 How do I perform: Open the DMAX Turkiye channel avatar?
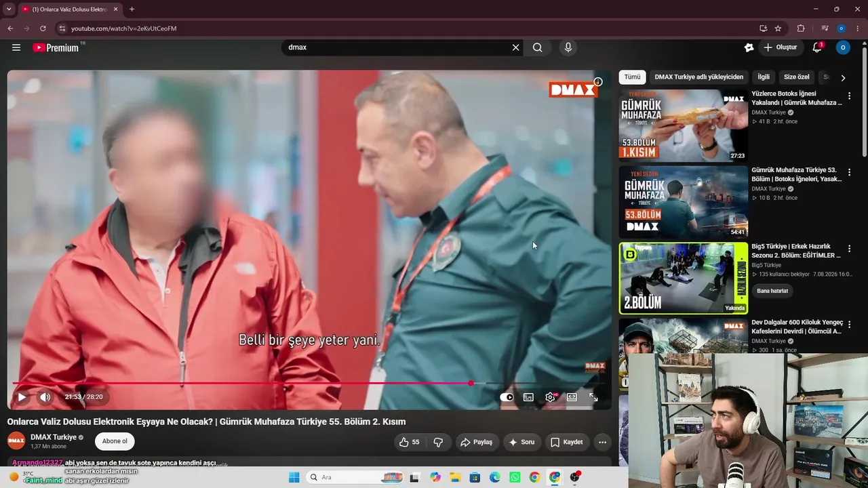[x=16, y=441]
